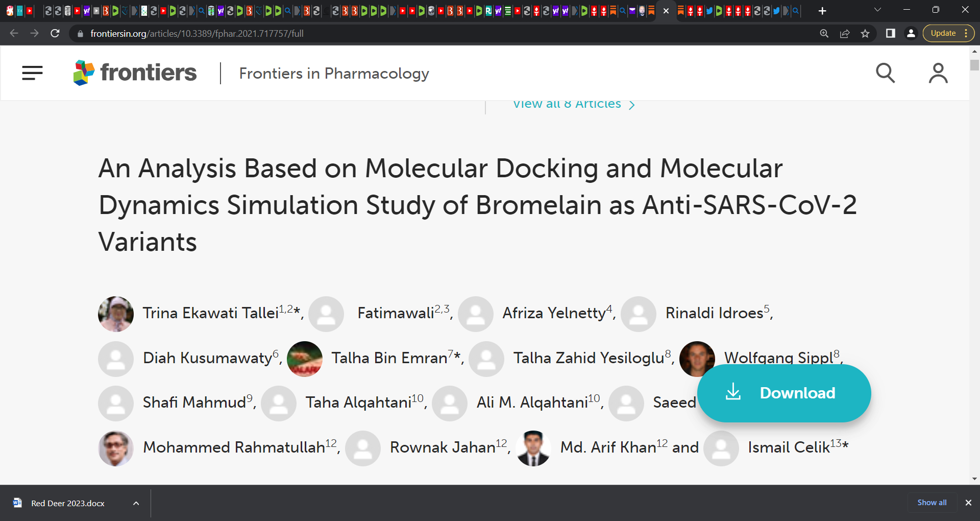This screenshot has width=980, height=521.
Task: Click the share icon next to the address bar
Action: (845, 33)
